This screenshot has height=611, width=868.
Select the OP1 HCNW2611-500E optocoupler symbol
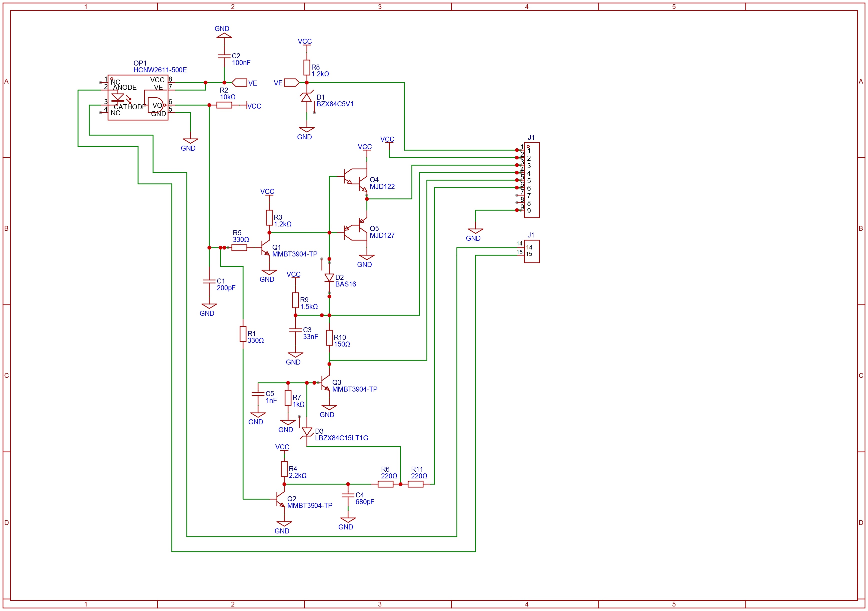(x=138, y=98)
